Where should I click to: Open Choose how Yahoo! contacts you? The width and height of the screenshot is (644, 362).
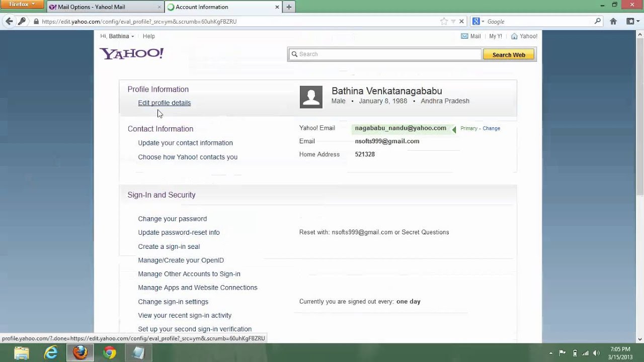click(188, 157)
